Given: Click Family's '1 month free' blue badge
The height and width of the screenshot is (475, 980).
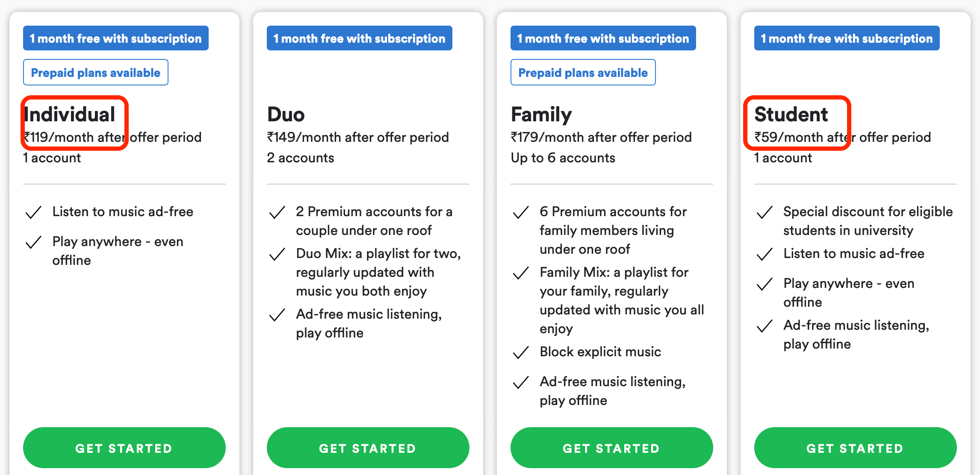Looking at the screenshot, I should point(603,38).
